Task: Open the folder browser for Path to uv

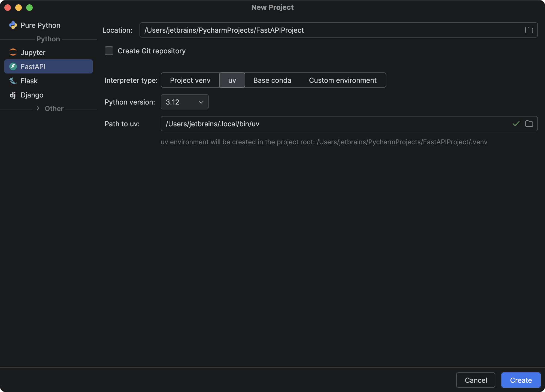Action: pos(529,124)
